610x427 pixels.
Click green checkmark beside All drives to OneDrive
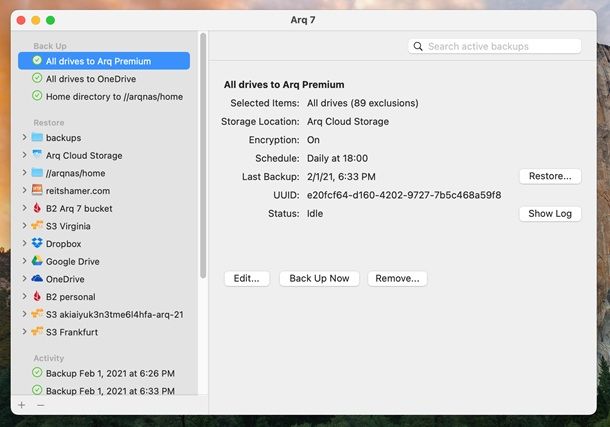pos(37,78)
